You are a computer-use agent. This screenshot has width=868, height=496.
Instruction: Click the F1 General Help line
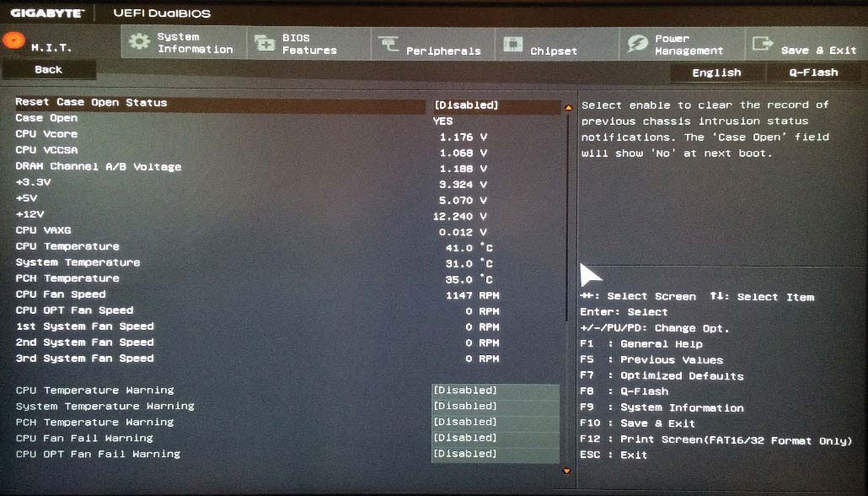pos(641,344)
